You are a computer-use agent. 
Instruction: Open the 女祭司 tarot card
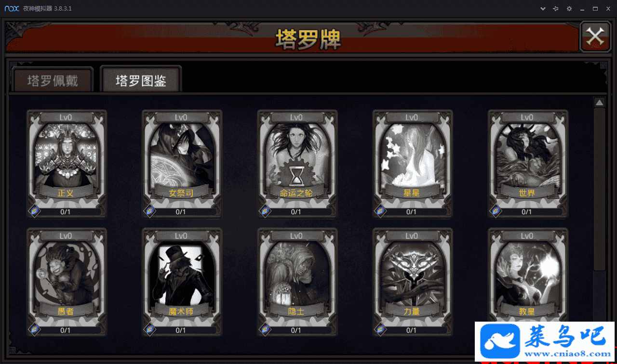(182, 159)
